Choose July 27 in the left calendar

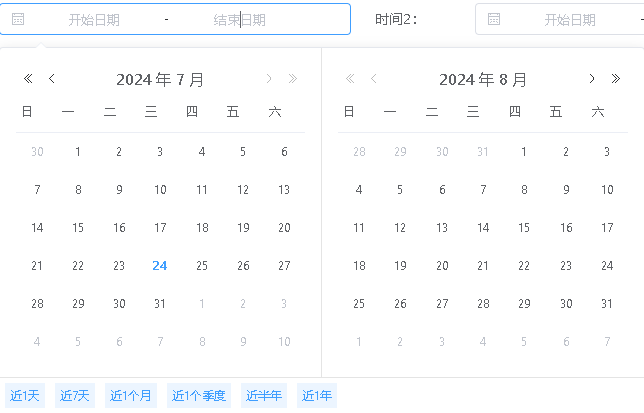click(284, 266)
